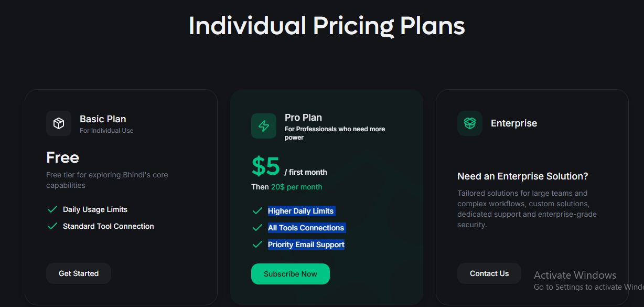Click checkmark beside Standard Tool Connection
The width and height of the screenshot is (644, 307).
click(52, 226)
